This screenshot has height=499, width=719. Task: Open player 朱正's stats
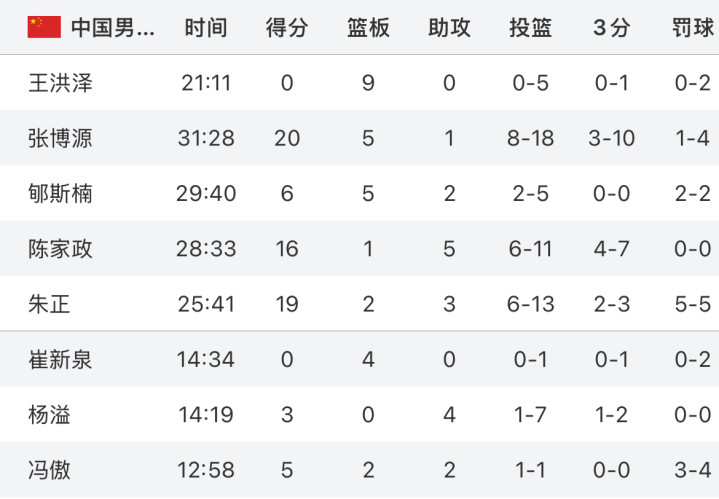(360, 304)
